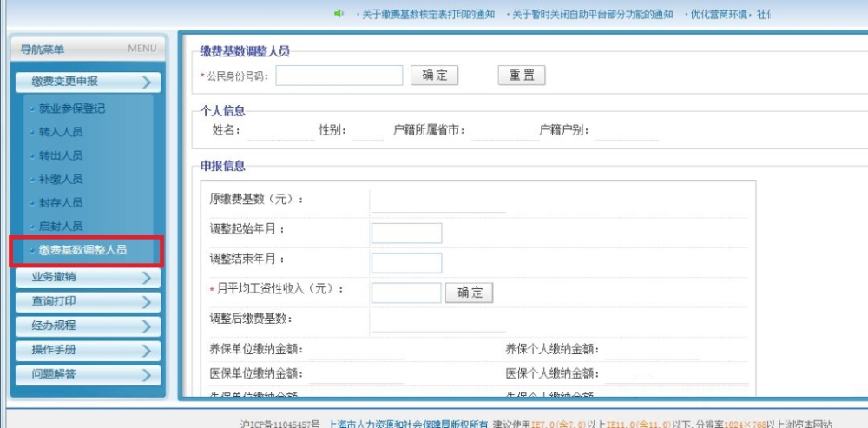Expand the 问题解答 menu section
Image resolution: width=868 pixels, height=428 pixels.
tap(88, 375)
